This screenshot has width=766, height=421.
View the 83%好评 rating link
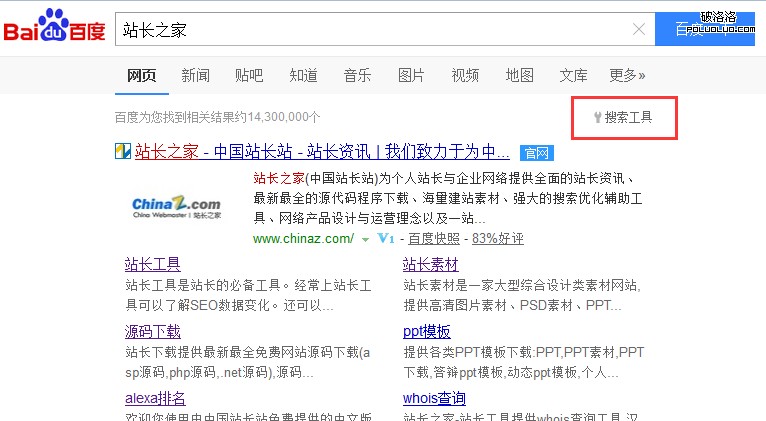click(498, 239)
